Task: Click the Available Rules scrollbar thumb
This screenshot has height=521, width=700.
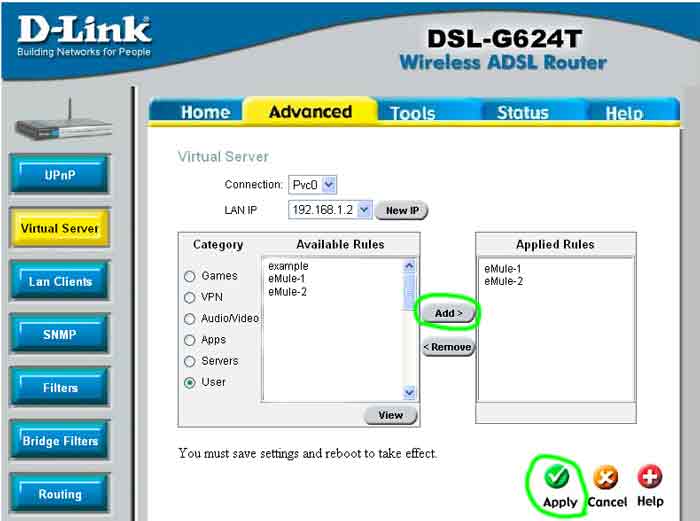Action: 409,292
